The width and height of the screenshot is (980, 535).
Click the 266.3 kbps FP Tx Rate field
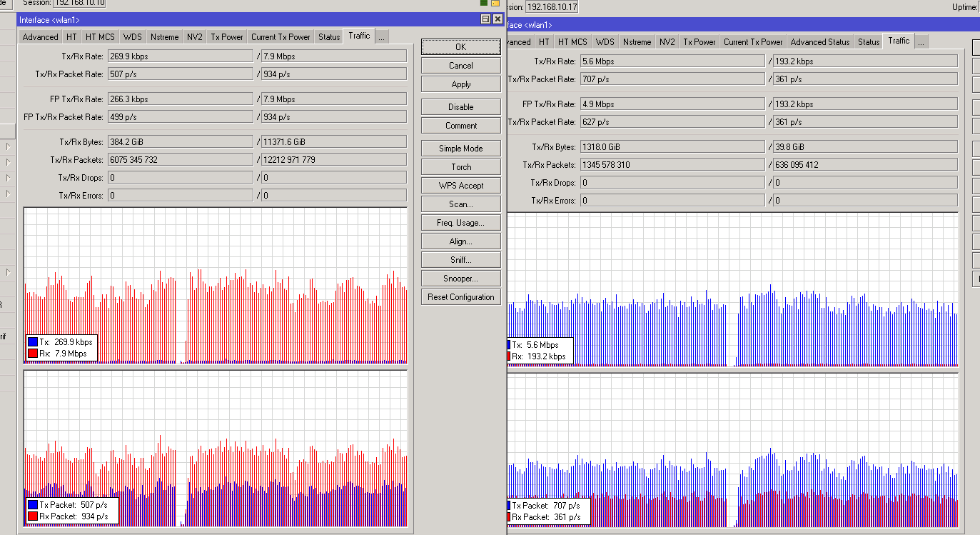(180, 99)
